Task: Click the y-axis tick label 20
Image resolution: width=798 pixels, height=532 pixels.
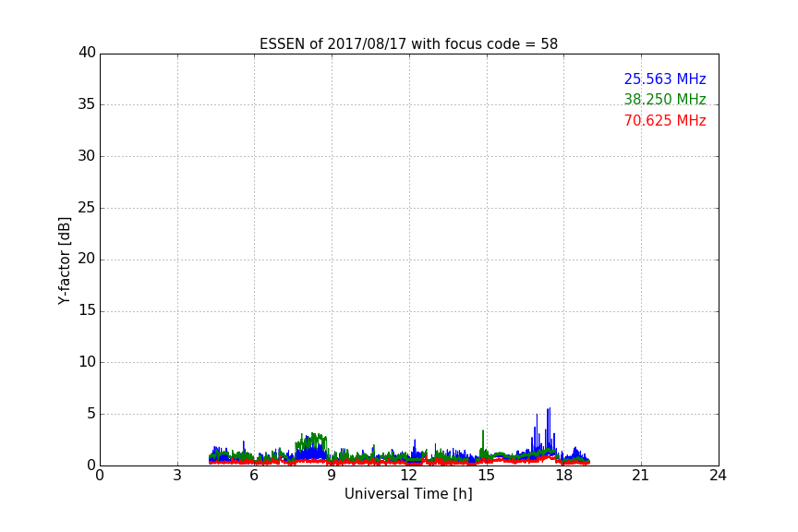Action: pyautogui.click(x=87, y=259)
